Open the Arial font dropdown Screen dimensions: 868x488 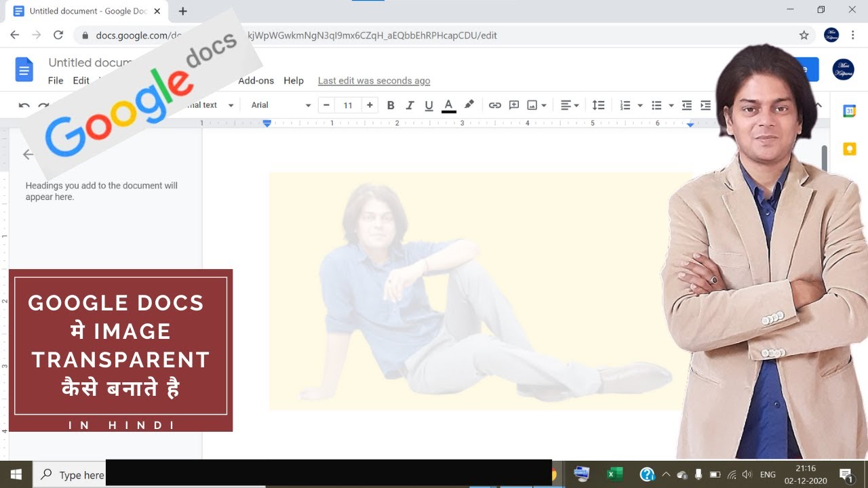[x=281, y=105]
